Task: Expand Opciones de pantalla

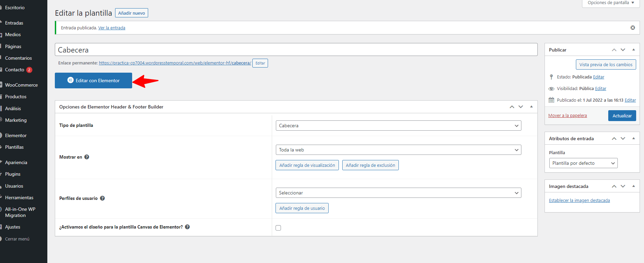Action: pyautogui.click(x=611, y=3)
